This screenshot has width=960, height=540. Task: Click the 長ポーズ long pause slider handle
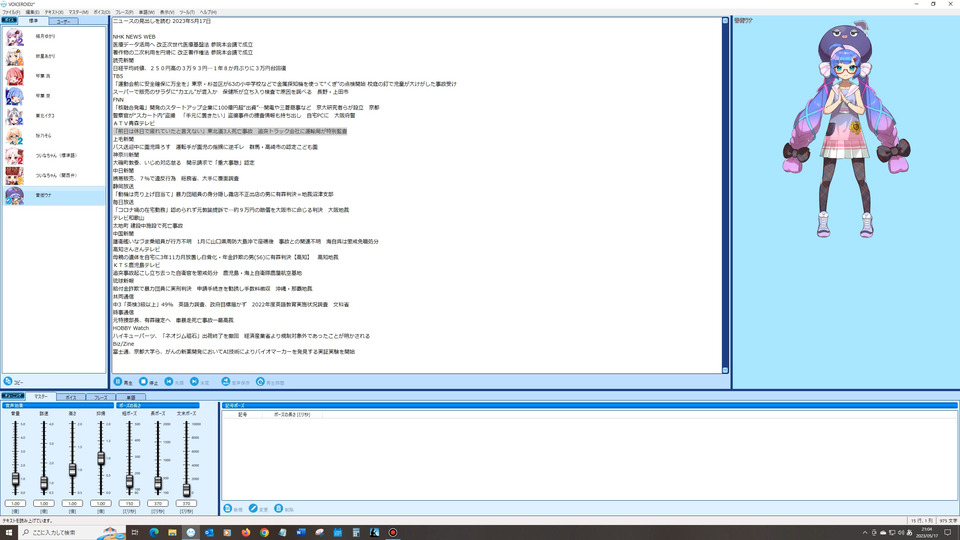click(x=158, y=484)
